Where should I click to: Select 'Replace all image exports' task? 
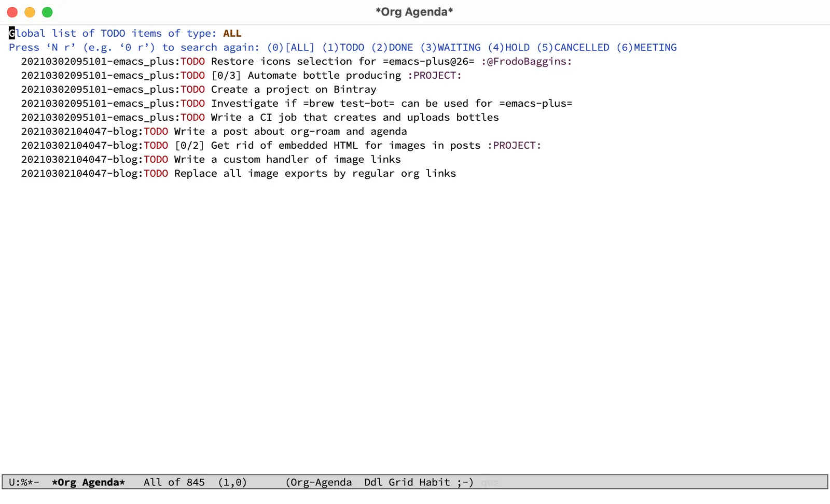[315, 174]
